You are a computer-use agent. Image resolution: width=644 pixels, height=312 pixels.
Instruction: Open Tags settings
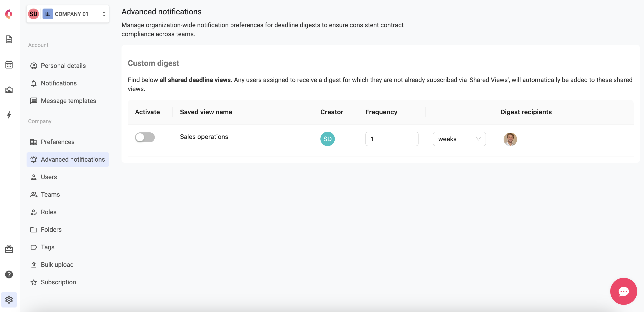[x=68, y=247]
